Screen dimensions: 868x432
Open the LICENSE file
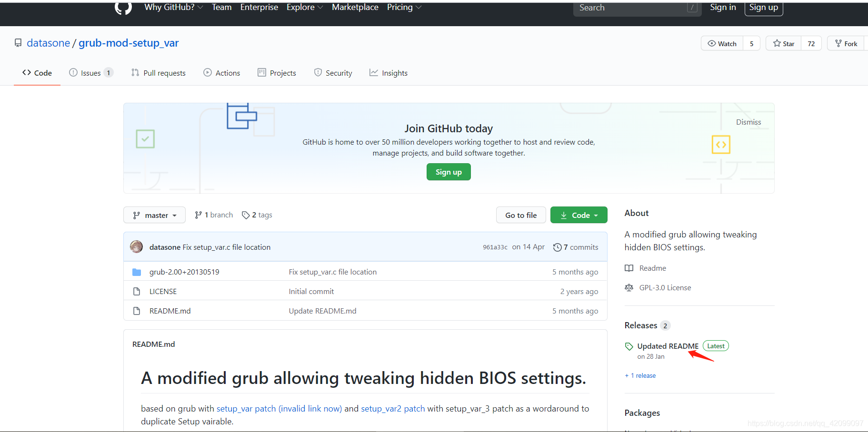[163, 291]
